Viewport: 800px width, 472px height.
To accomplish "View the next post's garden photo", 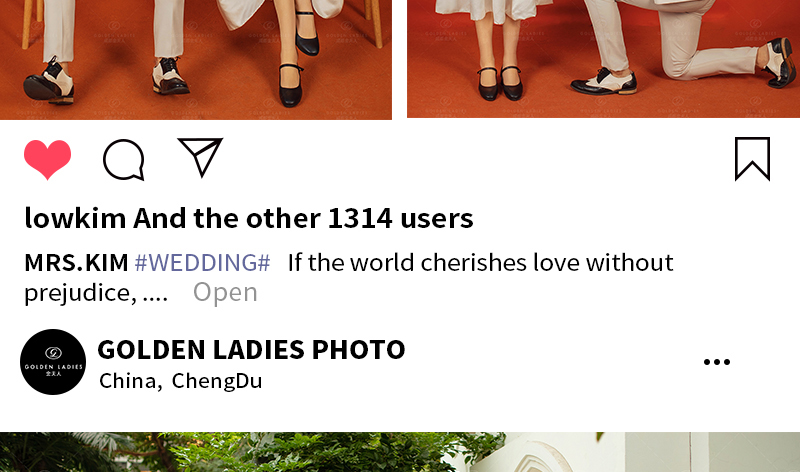I will pyautogui.click(x=400, y=452).
